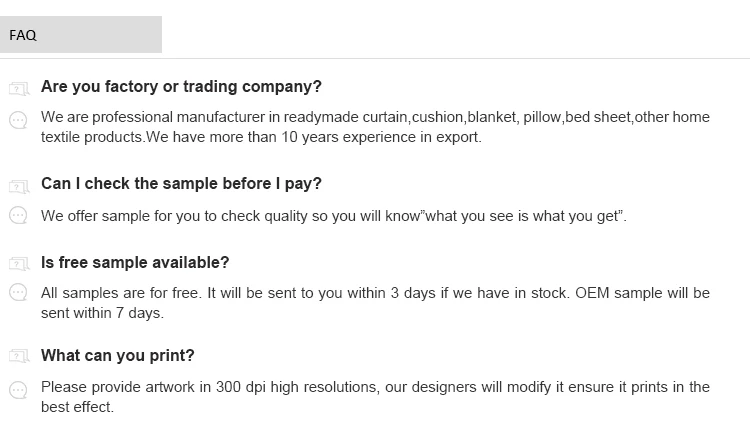Select heading Can I check the sample before I pay?
Image resolution: width=750 pixels, height=432 pixels.
pyautogui.click(x=181, y=184)
